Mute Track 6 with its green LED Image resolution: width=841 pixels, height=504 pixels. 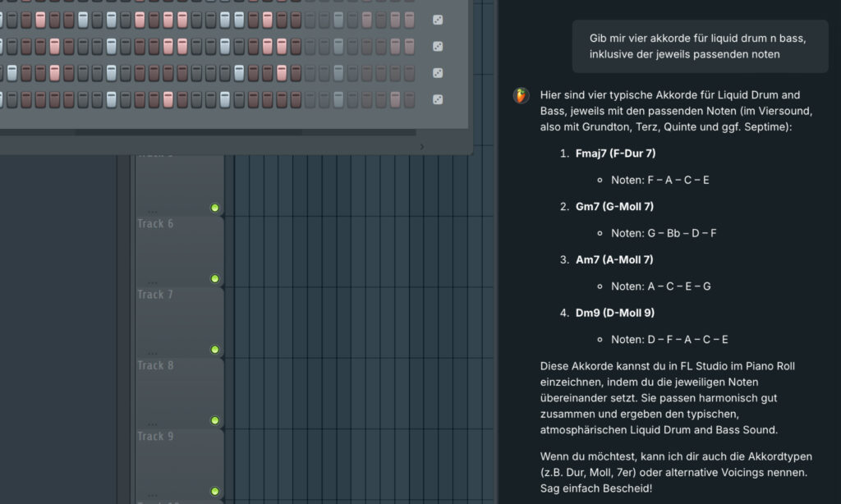pyautogui.click(x=214, y=278)
